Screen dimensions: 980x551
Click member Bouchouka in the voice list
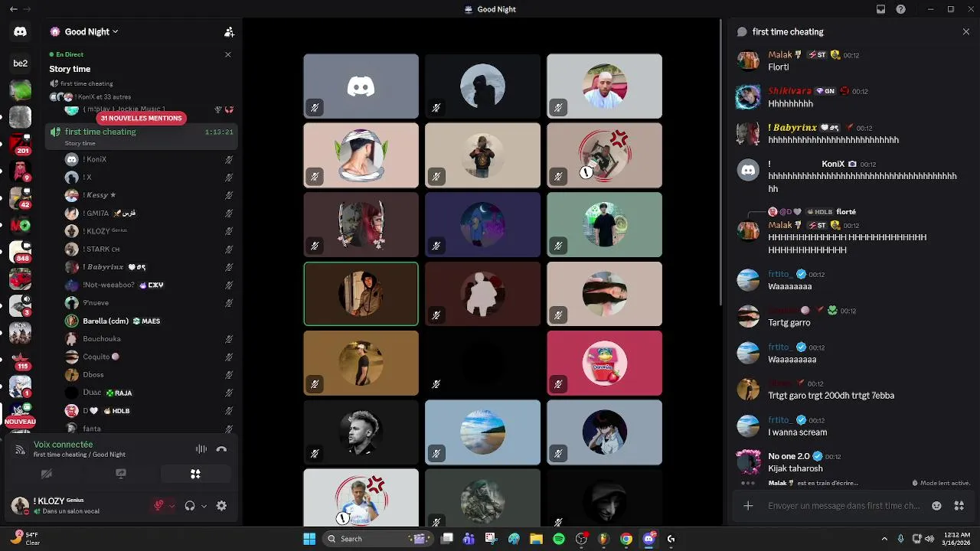pos(150,339)
